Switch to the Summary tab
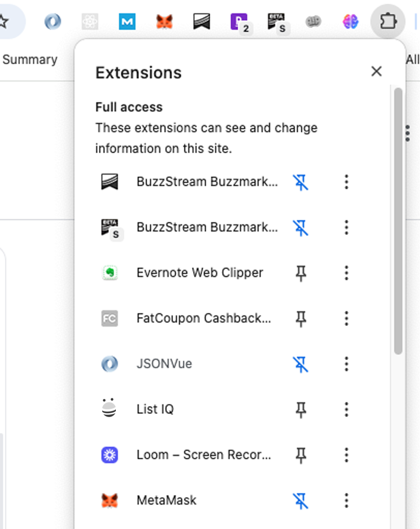420x529 pixels. 30,60
